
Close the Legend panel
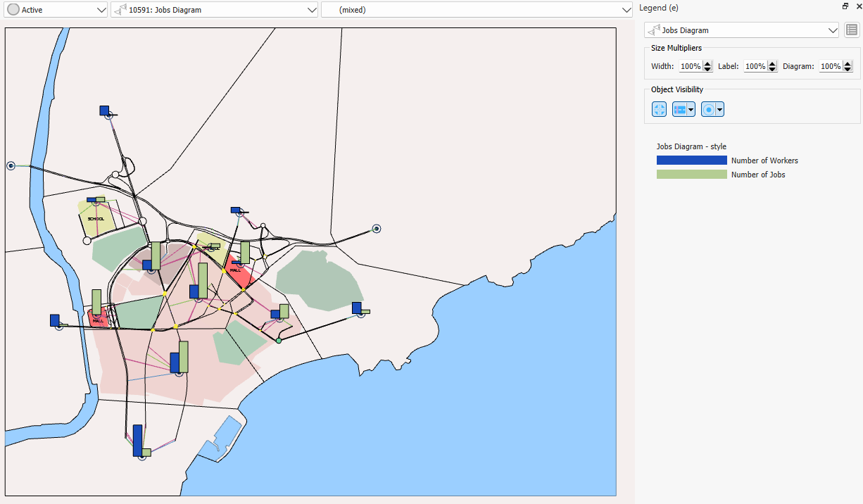(858, 6)
